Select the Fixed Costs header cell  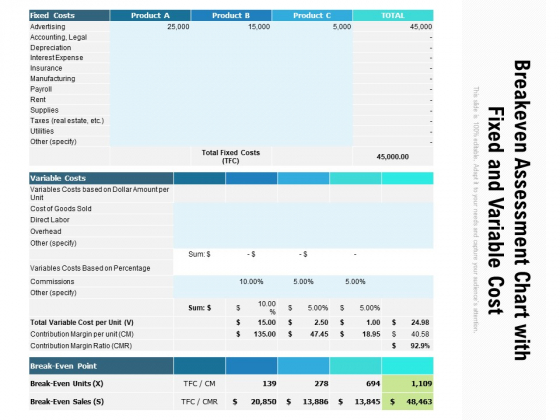point(69,15)
